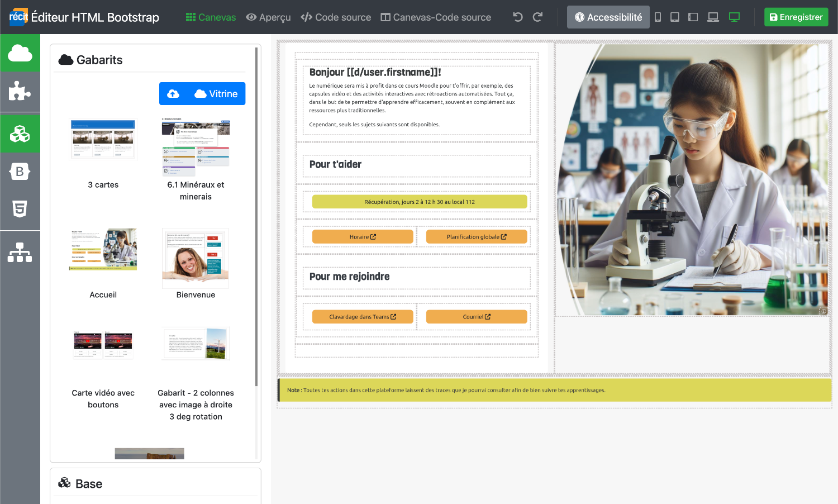Switch to mobile phone preview size
The width and height of the screenshot is (838, 504).
tap(658, 17)
